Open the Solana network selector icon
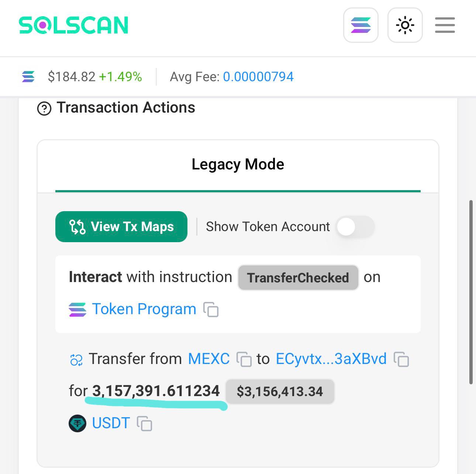Image resolution: width=476 pixels, height=474 pixels. tap(361, 25)
